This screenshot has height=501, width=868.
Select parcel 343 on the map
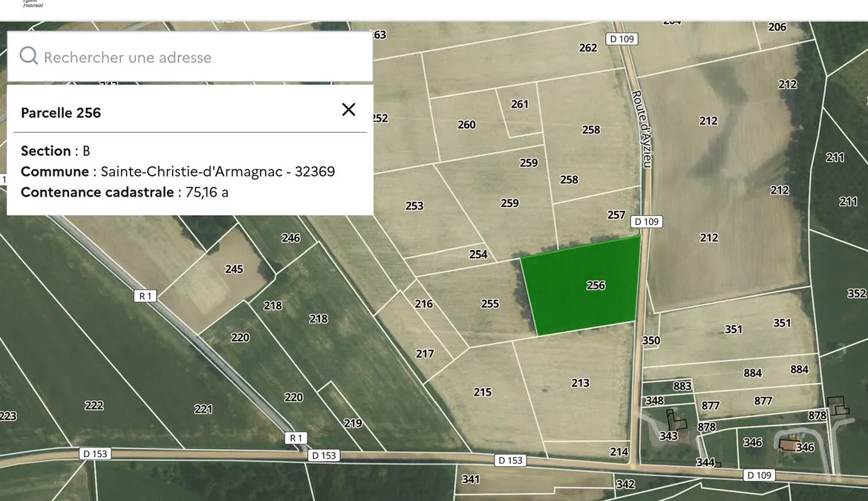(x=668, y=436)
